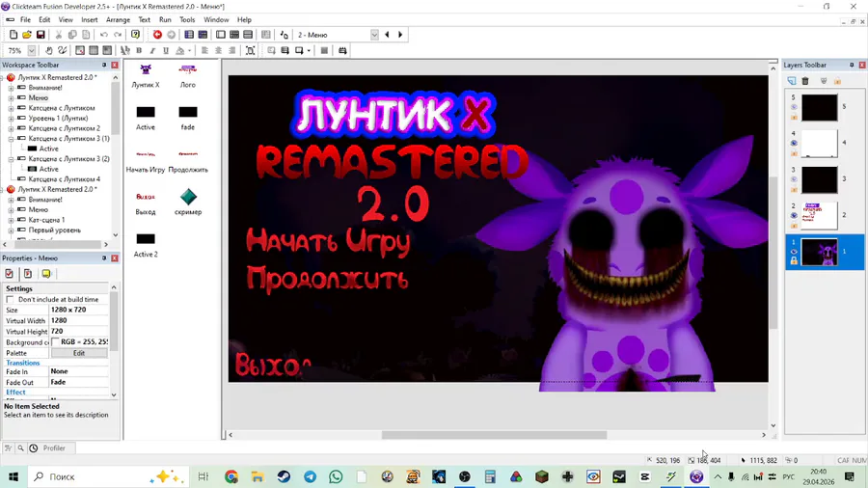Toggle the lock on layer 5
868x488 pixels.
(x=794, y=117)
